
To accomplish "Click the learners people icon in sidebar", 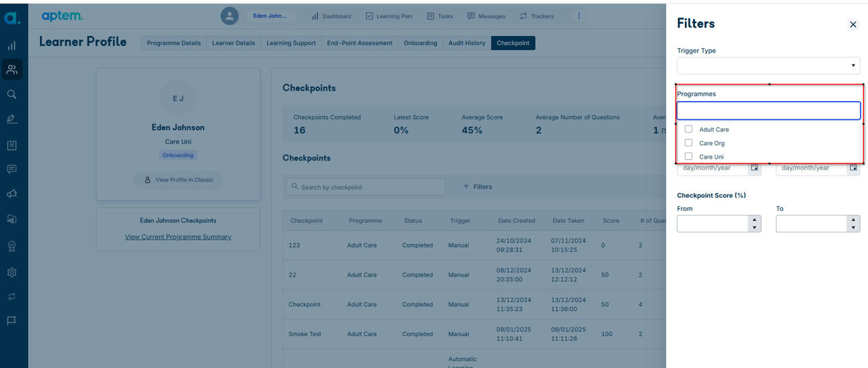I will click(x=12, y=69).
